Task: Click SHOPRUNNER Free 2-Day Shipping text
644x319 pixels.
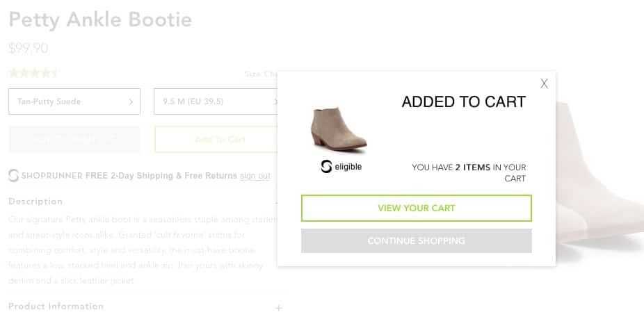Action: click(x=129, y=176)
